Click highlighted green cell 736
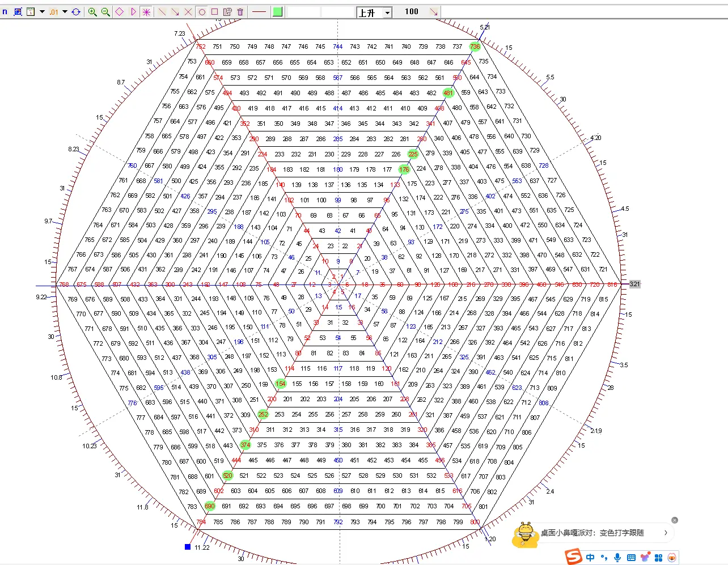Image resolution: width=728 pixels, height=565 pixels. click(x=475, y=46)
